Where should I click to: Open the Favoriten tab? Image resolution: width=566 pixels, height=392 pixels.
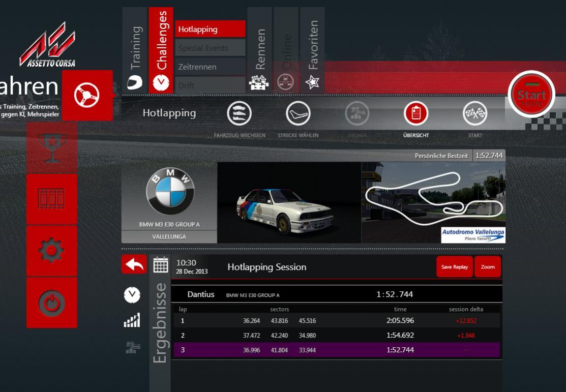[313, 50]
